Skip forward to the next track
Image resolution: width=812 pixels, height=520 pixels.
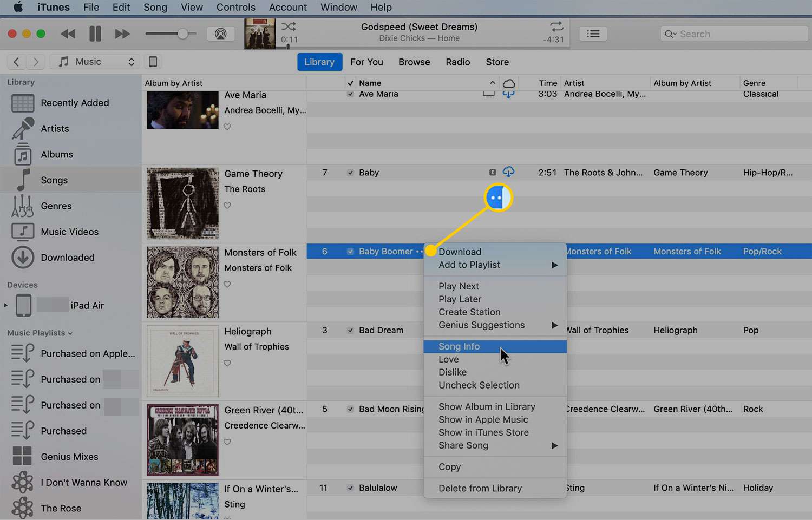pos(122,34)
